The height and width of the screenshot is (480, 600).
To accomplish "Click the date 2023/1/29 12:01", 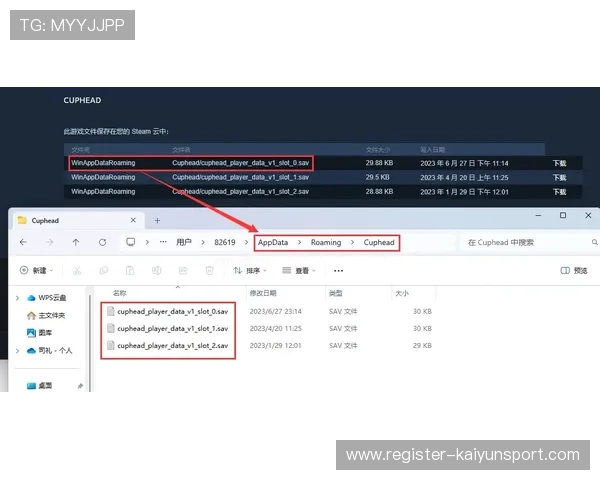I will (275, 345).
